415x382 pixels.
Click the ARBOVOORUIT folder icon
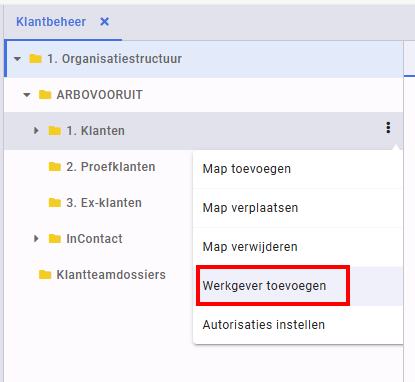coord(45,95)
